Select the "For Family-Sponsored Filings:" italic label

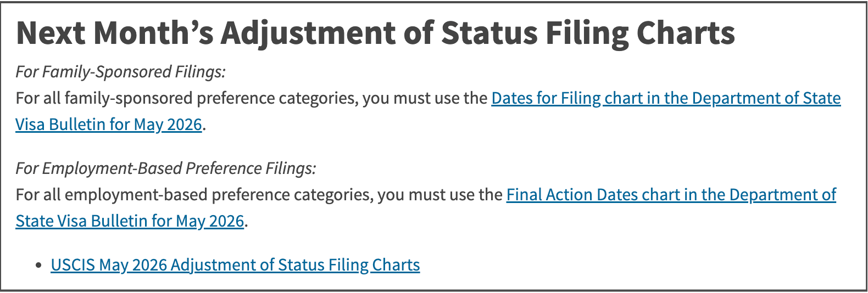pos(121,72)
